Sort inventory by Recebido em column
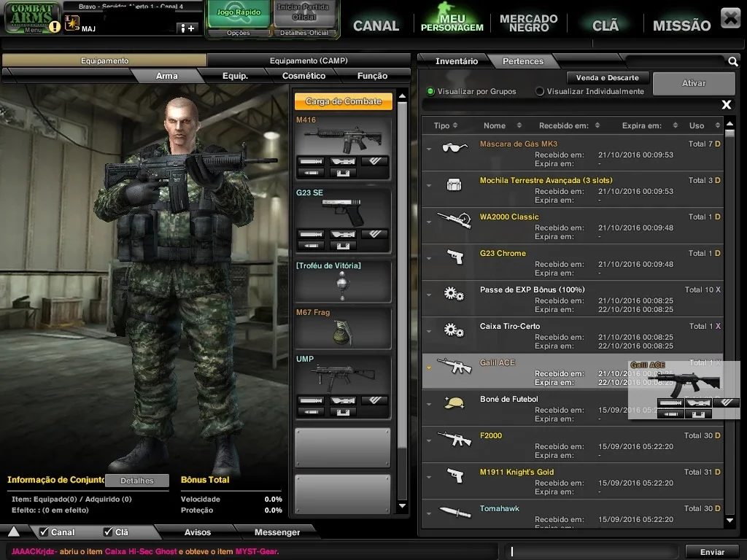This screenshot has height=560, width=747. point(569,125)
